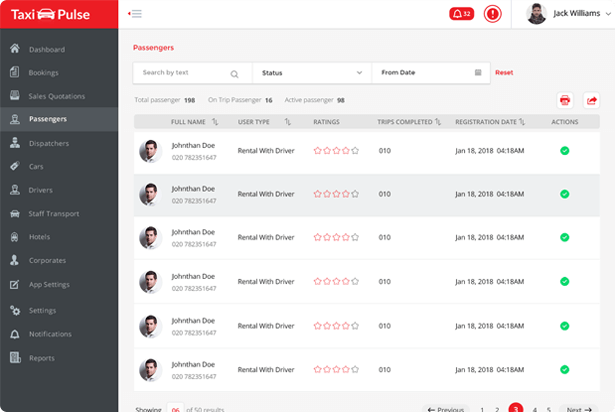The width and height of the screenshot is (615, 412).
Task: Click the calendar icon in From Date
Action: coord(478,72)
